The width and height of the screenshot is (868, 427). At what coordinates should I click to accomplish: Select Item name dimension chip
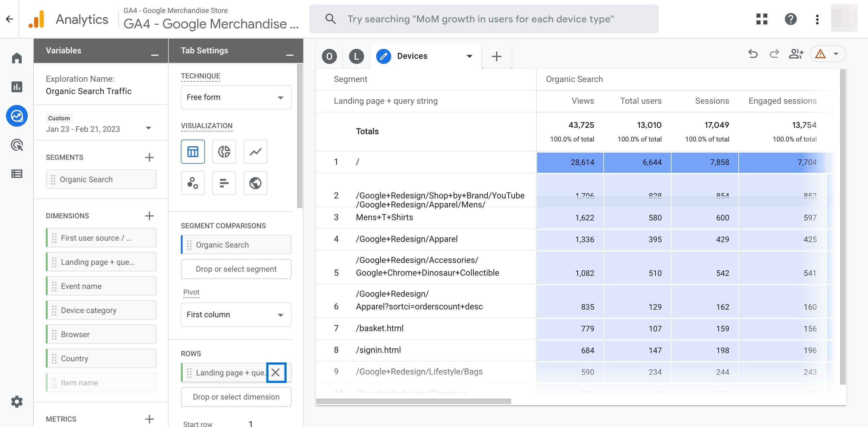coord(101,382)
